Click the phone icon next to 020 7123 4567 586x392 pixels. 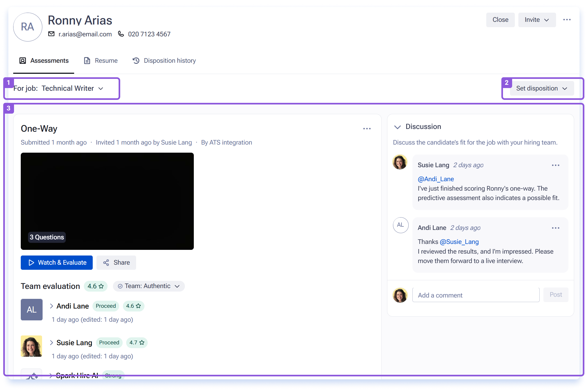click(121, 34)
